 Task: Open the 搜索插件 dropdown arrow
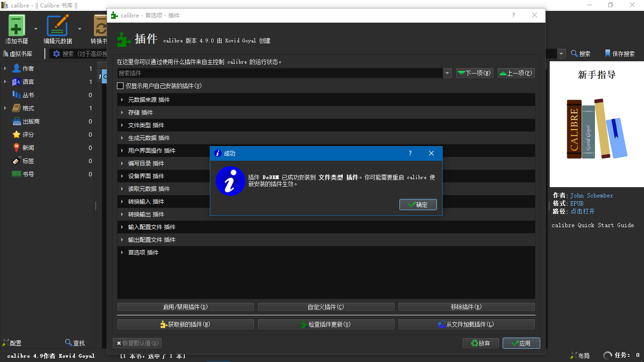coord(447,74)
